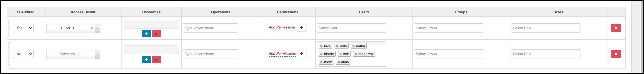Screen dimensions: 644x74
Task: Click Add Permissions link in second row
Action: pos(282,54)
